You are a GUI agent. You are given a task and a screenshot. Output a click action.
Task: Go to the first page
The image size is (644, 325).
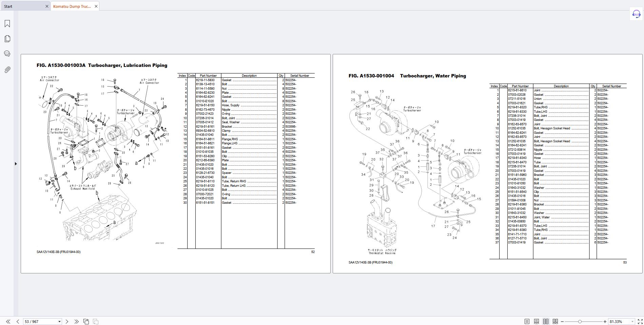coord(8,322)
